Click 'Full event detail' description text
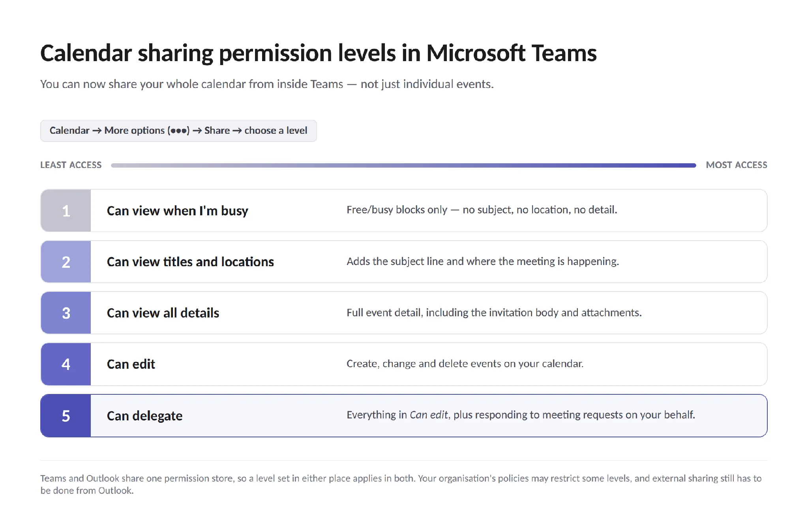808x532 pixels. point(494,313)
